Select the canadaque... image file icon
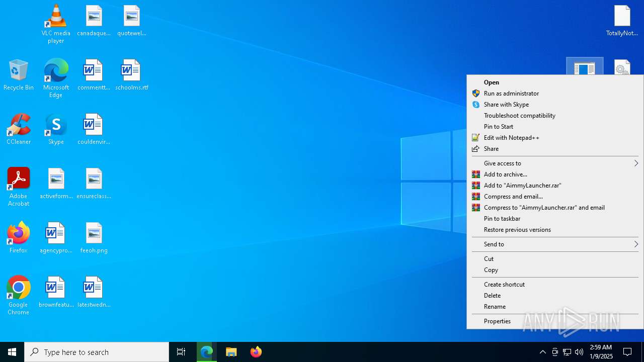 coord(94,21)
